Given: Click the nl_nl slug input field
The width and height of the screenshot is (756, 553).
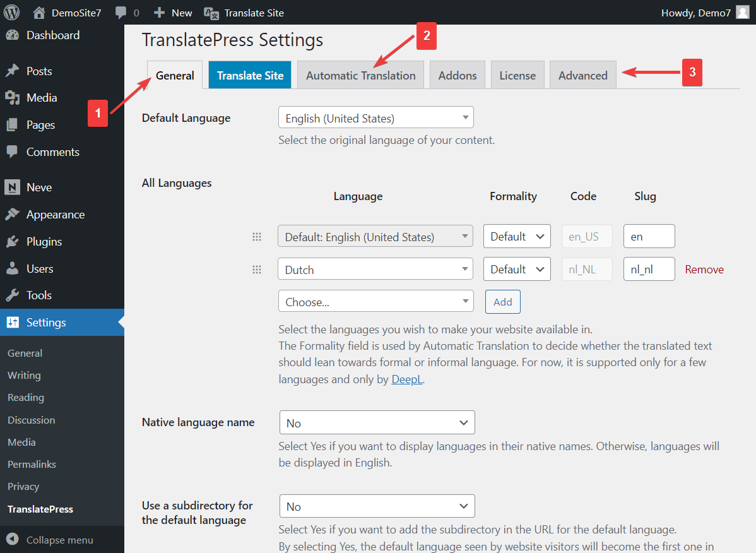Looking at the screenshot, I should click(x=649, y=269).
